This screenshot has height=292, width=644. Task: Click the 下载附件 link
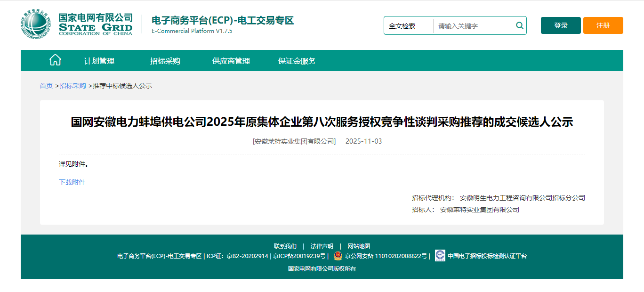72,182
